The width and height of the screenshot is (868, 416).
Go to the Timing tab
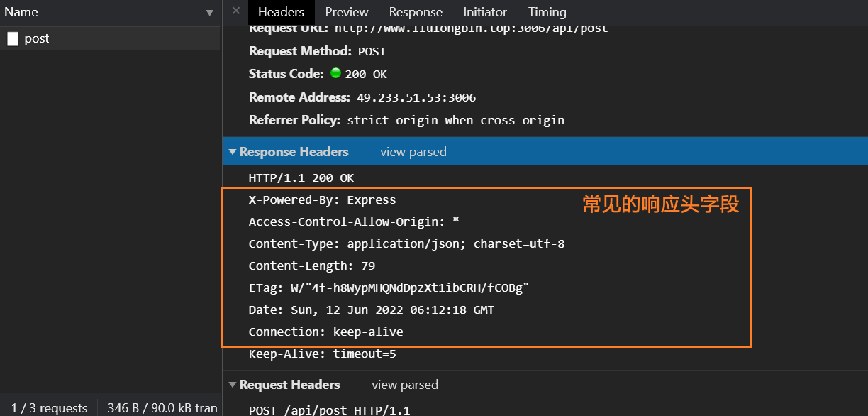(x=547, y=12)
